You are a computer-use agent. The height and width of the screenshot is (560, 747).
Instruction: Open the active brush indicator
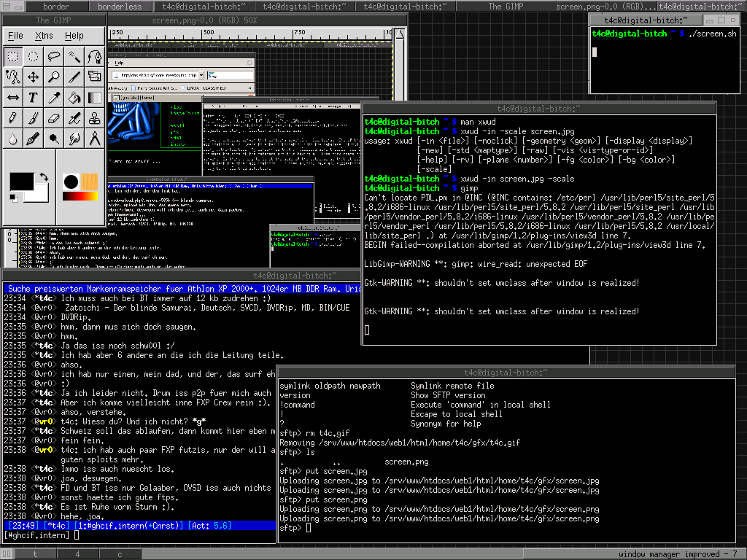click(71, 182)
